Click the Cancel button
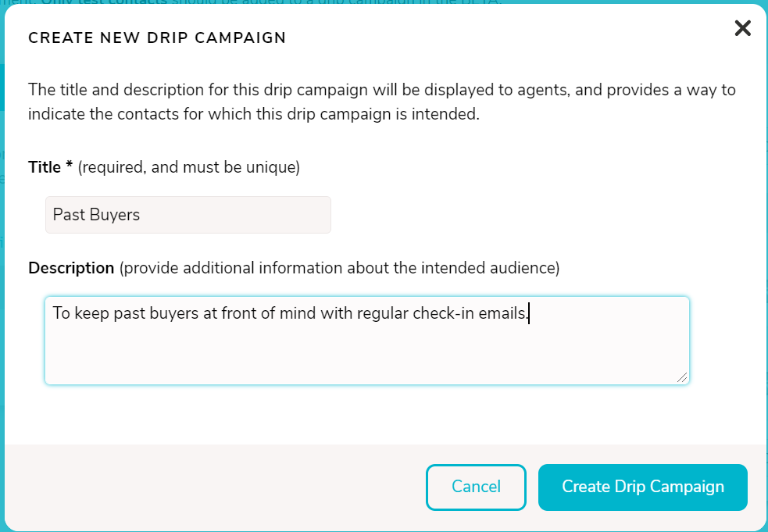Image resolution: width=768 pixels, height=532 pixels. (x=476, y=487)
